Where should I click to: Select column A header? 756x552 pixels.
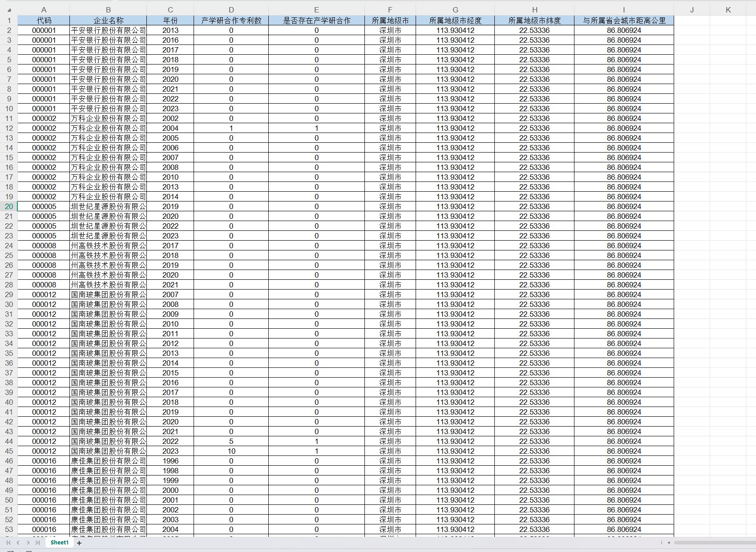(x=44, y=10)
